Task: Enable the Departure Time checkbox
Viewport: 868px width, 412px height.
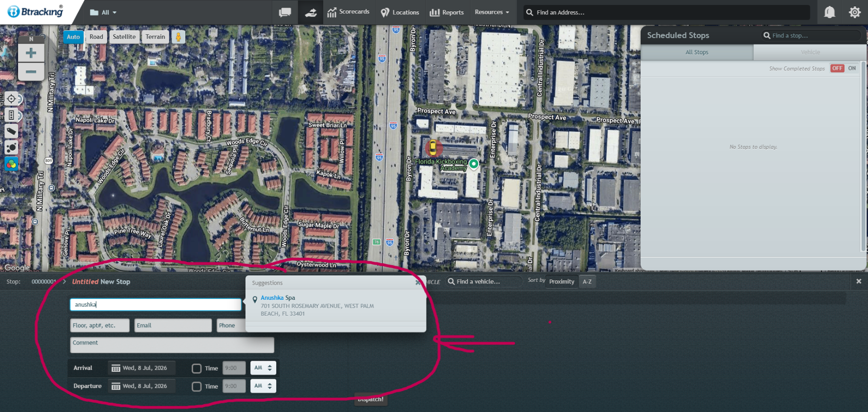Action: pyautogui.click(x=197, y=387)
